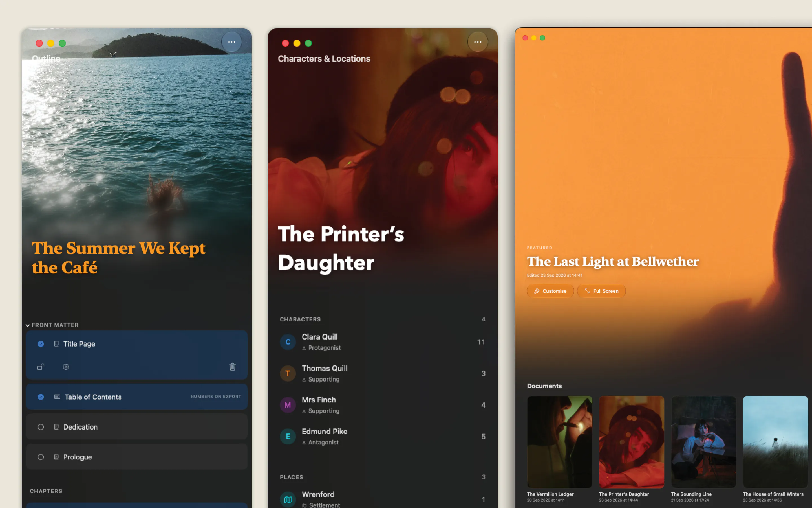Minimize the Characters & Locations window
Image resolution: width=812 pixels, height=508 pixels.
(297, 43)
